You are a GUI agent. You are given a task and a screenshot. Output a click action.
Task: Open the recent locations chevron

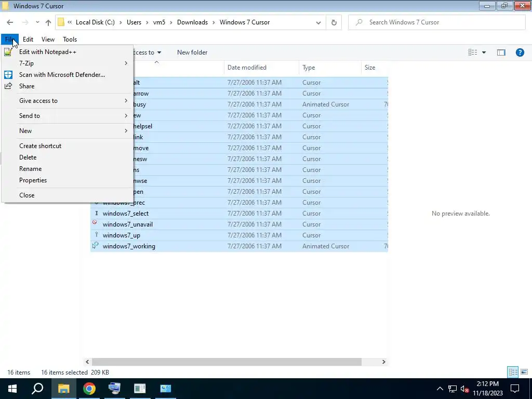[37, 22]
